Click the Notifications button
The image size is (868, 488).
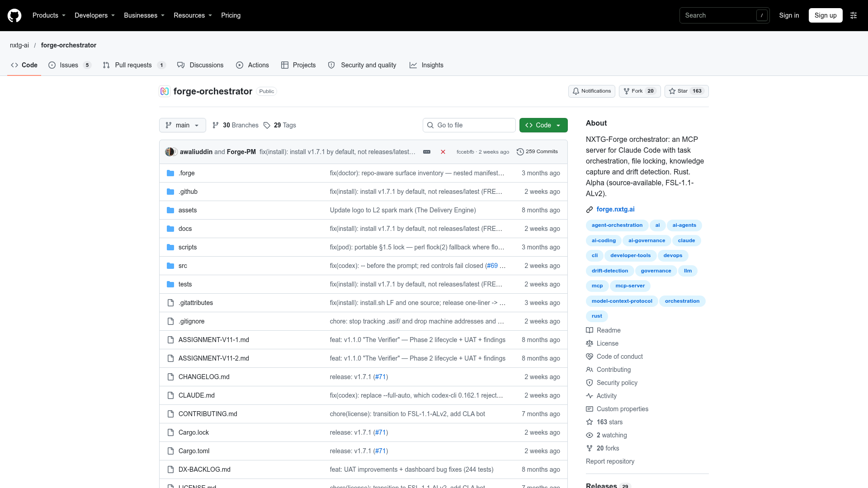pos(592,91)
